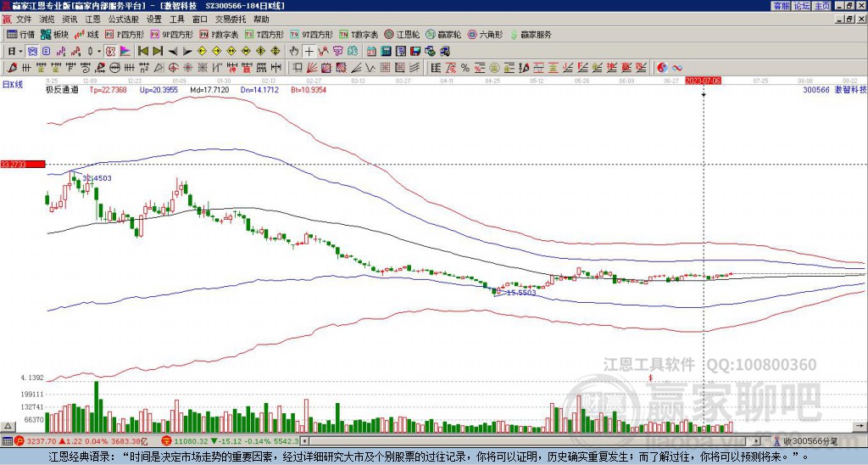The width and height of the screenshot is (868, 465).
Task: Click the Dn=14.1712 indicator value
Action: pyautogui.click(x=259, y=89)
